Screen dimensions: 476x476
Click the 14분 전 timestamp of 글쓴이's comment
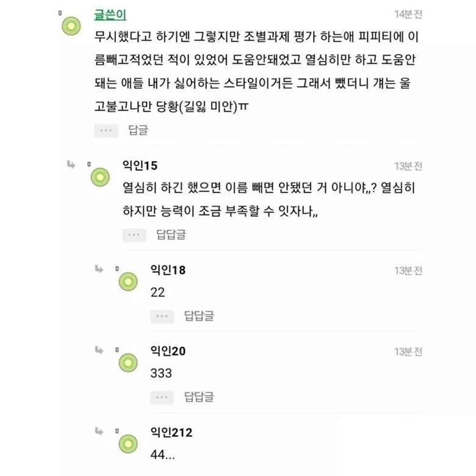pyautogui.click(x=408, y=14)
